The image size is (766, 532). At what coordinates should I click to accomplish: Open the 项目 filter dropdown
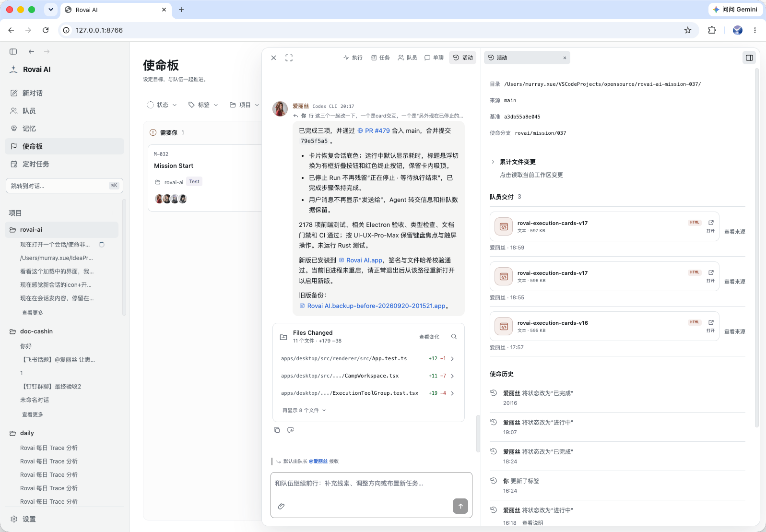244,105
